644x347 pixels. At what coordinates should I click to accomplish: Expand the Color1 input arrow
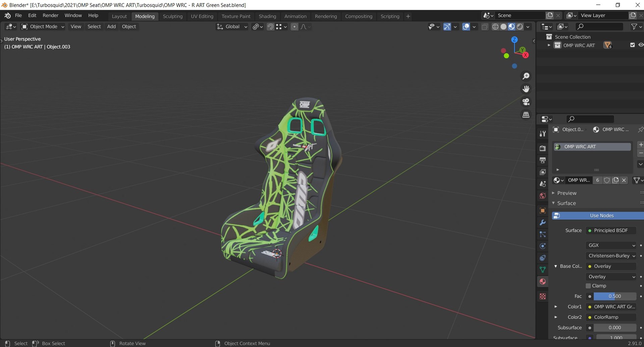point(556,307)
